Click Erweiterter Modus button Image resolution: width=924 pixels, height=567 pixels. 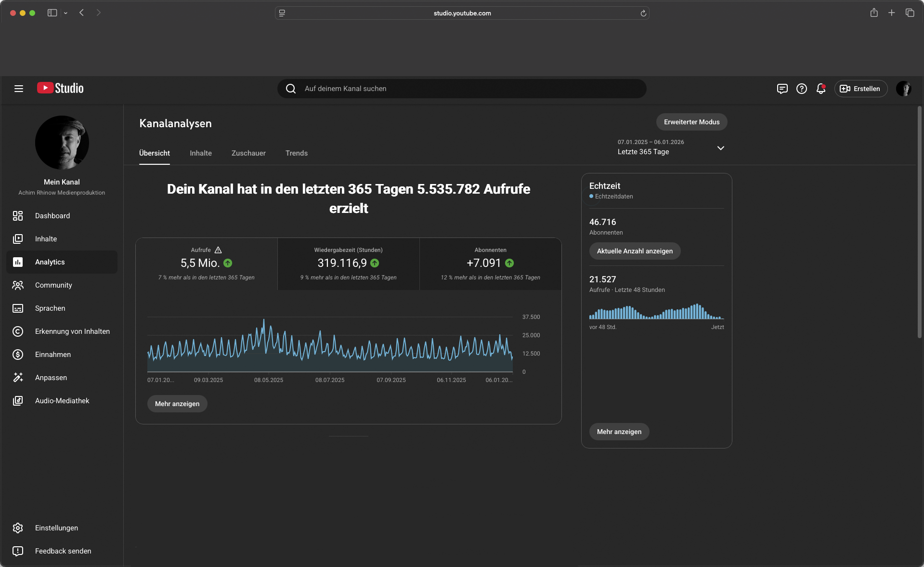click(691, 122)
